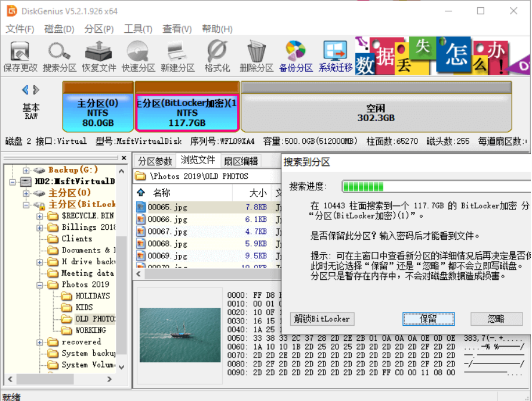Screen dimensions: 532x401
Task: Click the sailboat image preview thumbnail
Action: point(180,335)
